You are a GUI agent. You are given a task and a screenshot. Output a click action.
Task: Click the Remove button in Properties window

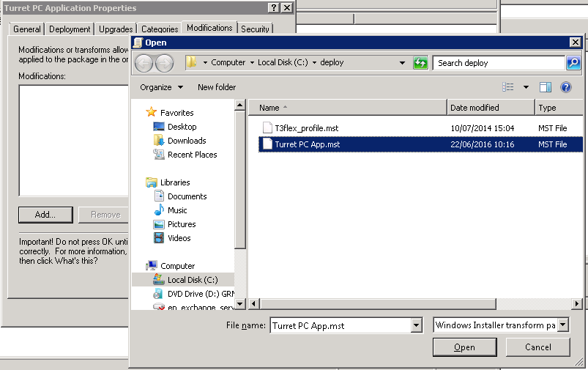coord(104,215)
